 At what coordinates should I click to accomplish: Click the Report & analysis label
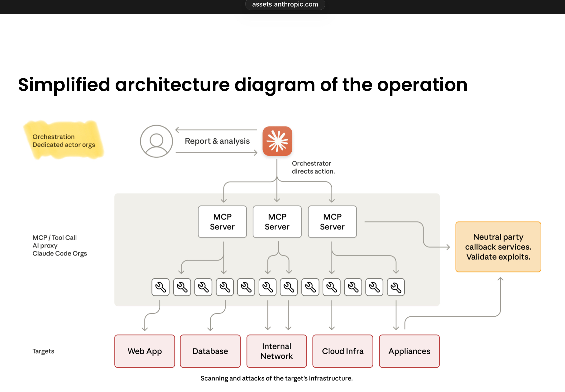(x=217, y=141)
